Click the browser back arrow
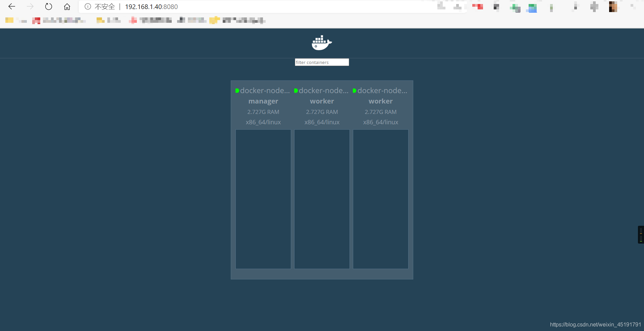Viewport: 644px width, 331px height. point(12,6)
